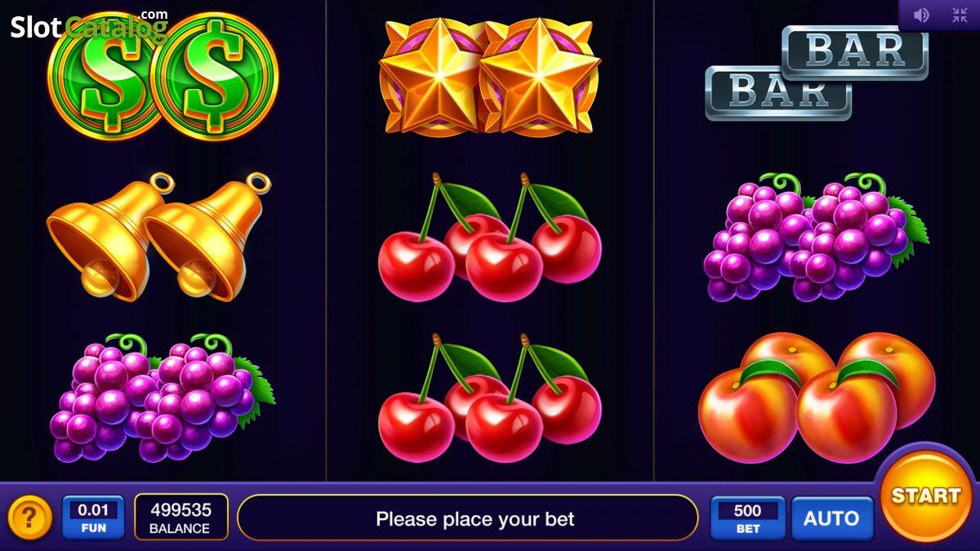Click the purple grapes on the left reel
Viewport: 980px width, 551px height.
(x=163, y=398)
